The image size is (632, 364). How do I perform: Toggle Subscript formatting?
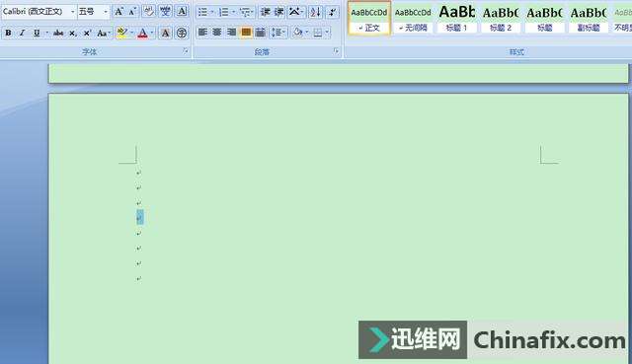[72, 33]
